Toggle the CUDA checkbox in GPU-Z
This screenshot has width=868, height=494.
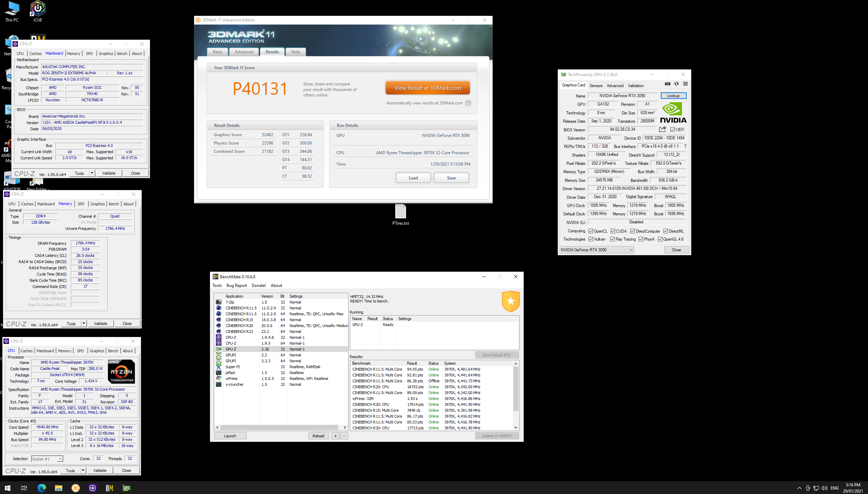[x=613, y=231]
